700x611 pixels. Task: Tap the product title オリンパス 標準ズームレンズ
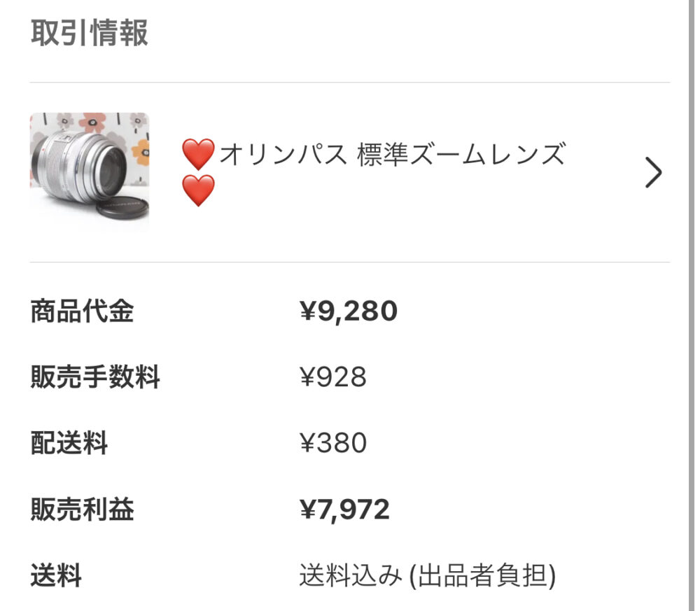pos(391,154)
